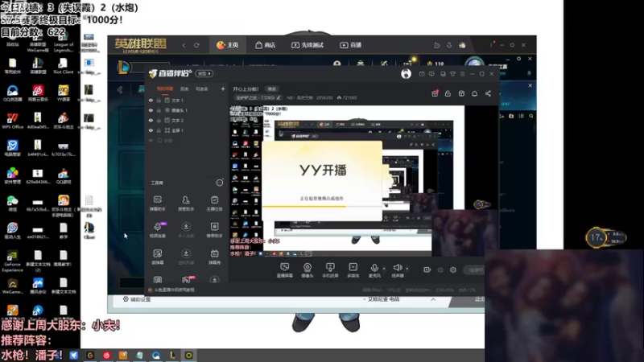Viewport: 644px width, 362px height.
Task: Toggle lock on the 全屏 1 source
Action: [159, 130]
